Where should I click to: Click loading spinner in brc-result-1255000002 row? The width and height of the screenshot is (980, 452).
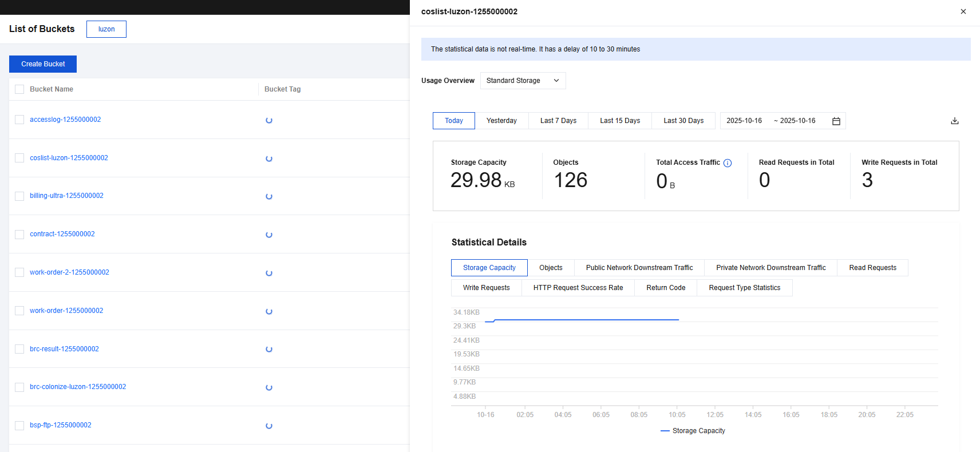pos(269,349)
